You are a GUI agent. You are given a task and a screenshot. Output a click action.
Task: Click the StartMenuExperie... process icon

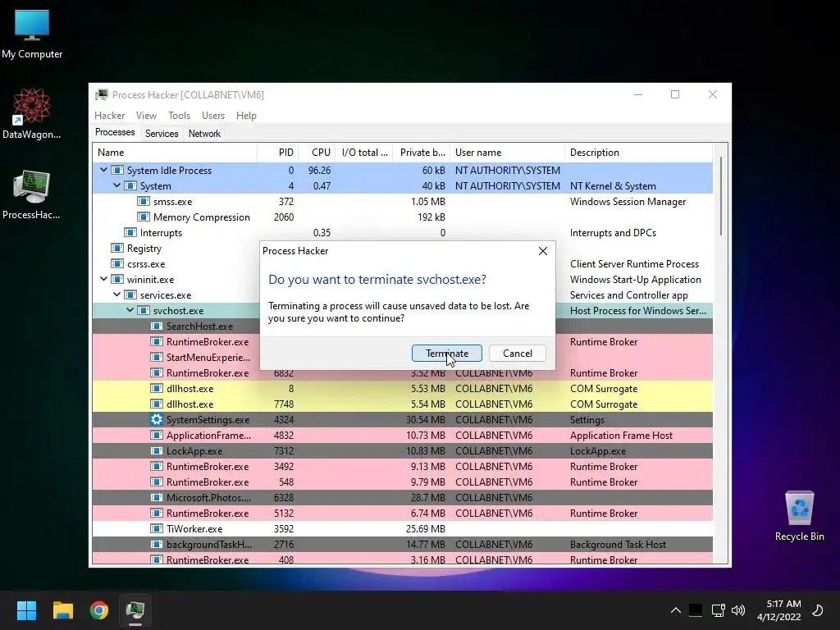click(x=157, y=358)
